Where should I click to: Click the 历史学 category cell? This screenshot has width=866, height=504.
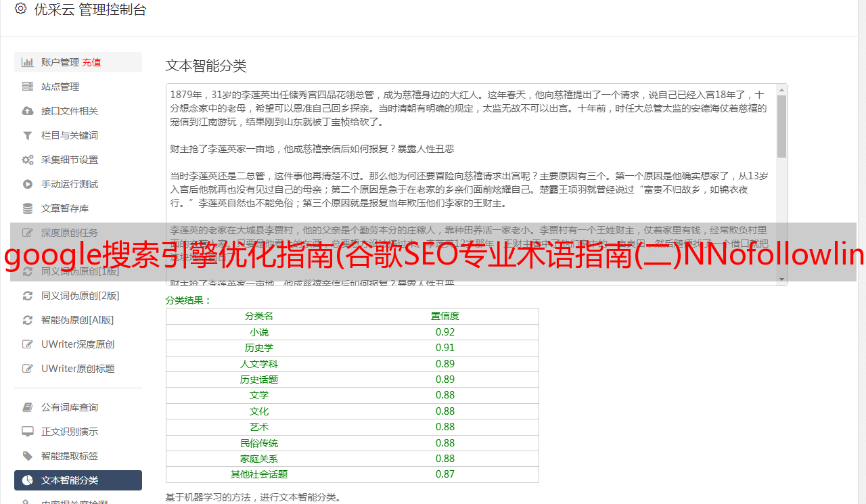pyautogui.click(x=259, y=348)
